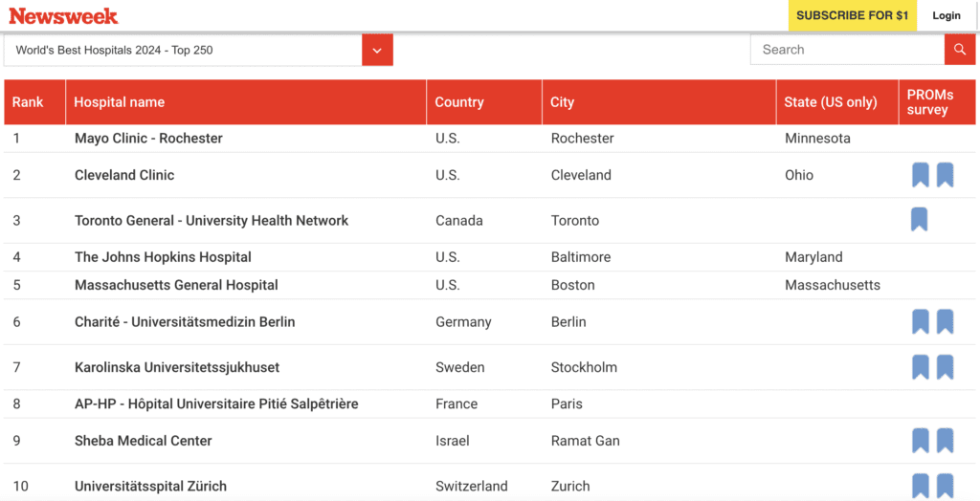Screen dimensions: 980x501
Task: Click the France country cell
Action: point(457,404)
